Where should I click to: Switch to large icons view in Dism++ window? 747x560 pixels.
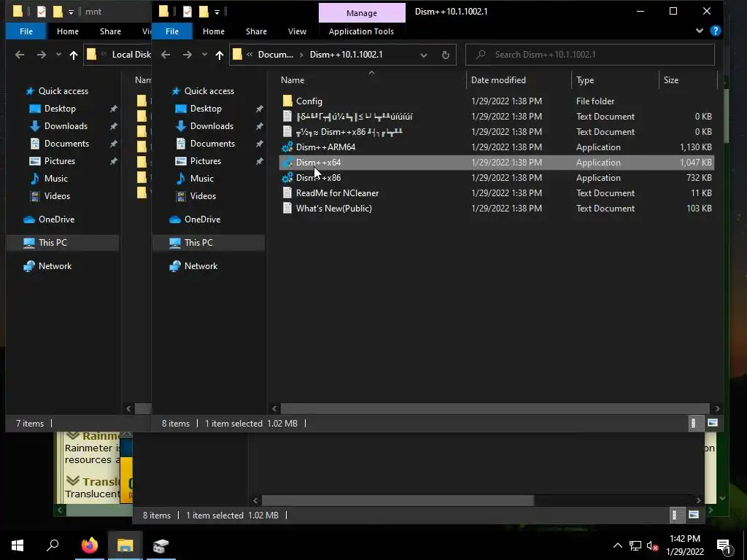click(713, 423)
